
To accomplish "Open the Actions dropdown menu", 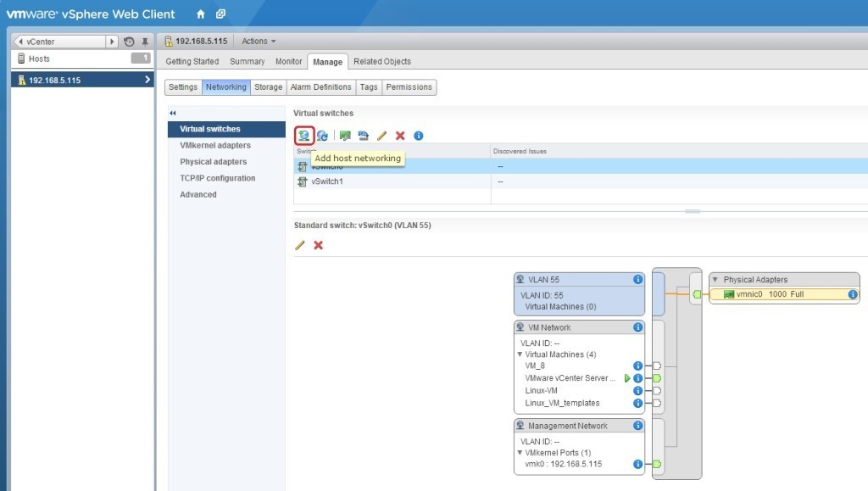I will point(259,42).
